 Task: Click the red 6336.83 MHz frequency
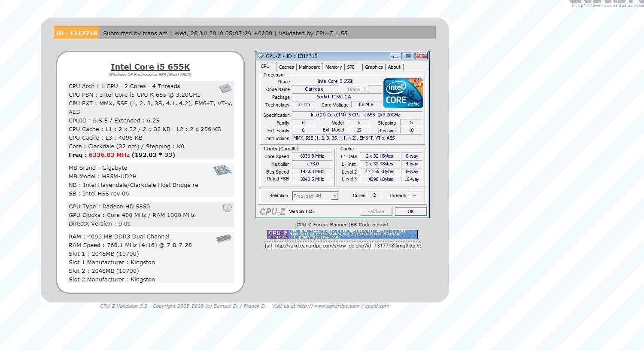109,155
